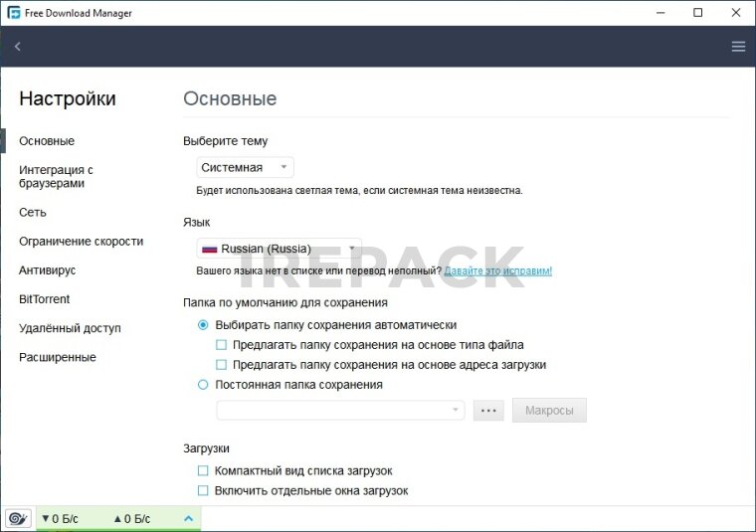Click the upload speed arrow indicator
This screenshot has height=532, width=756.
tap(117, 519)
